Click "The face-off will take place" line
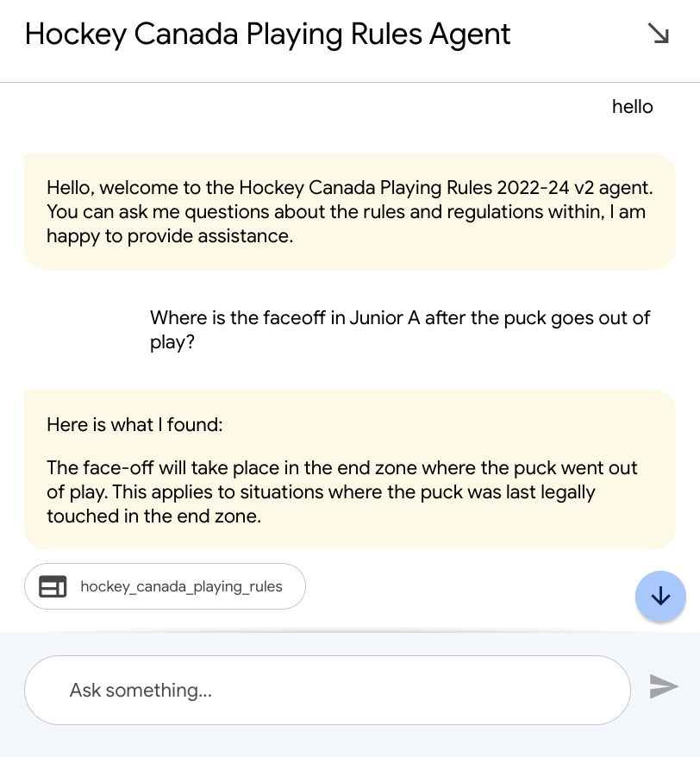700x757 pixels. click(341, 467)
